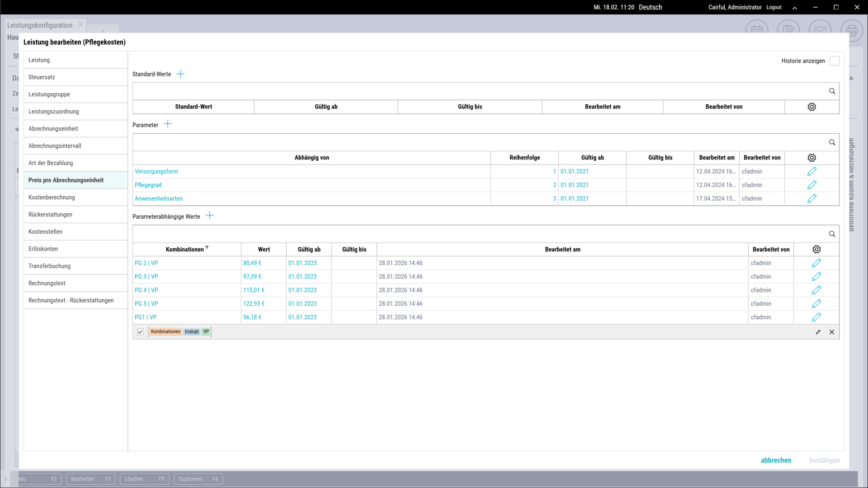The height and width of the screenshot is (488, 868).
Task: Edit the Kombinationen filter with pencil
Action: 818,332
